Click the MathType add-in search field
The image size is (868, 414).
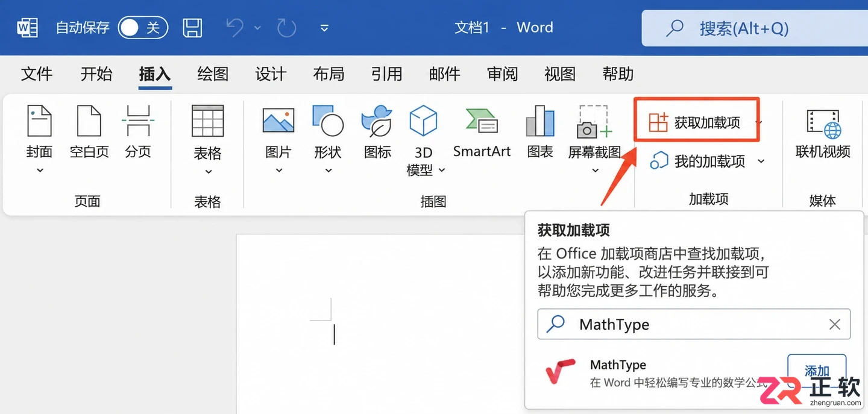tap(694, 324)
